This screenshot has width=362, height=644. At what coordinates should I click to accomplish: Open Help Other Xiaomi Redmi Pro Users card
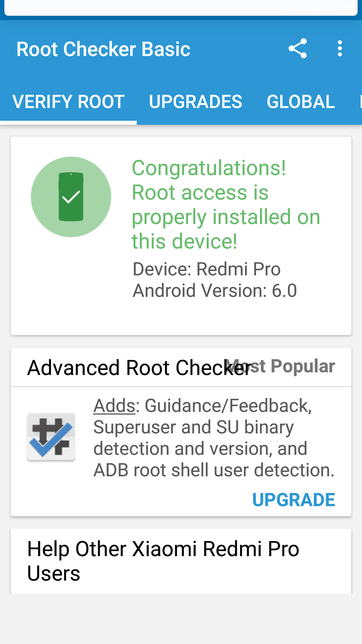tap(163, 561)
